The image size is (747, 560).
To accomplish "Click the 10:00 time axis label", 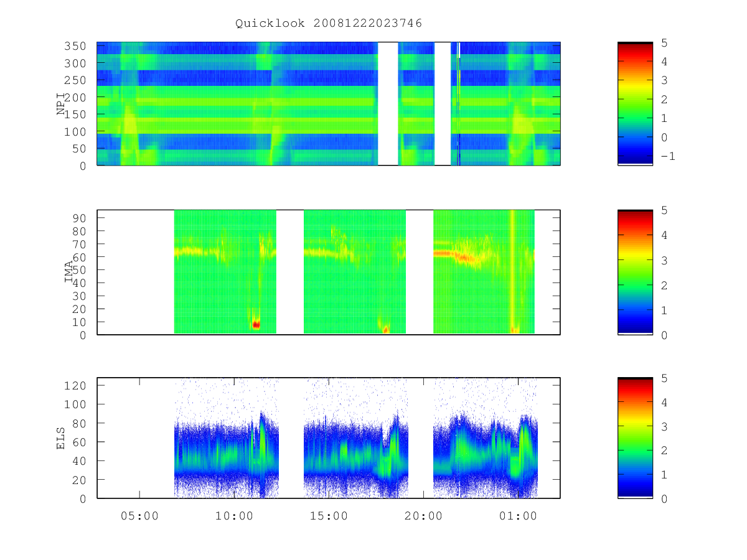I will (x=234, y=516).
